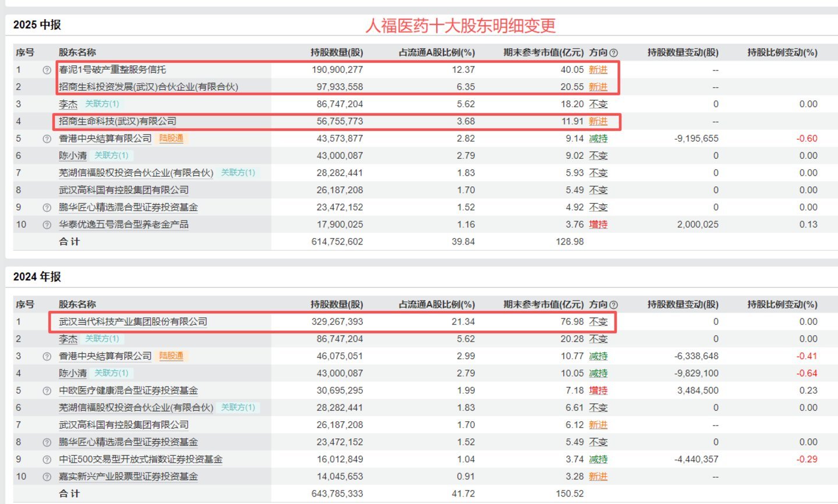The width and height of the screenshot is (838, 504).
Task: Click 方向 help icon in 2025 中报 header
Action: click(614, 53)
